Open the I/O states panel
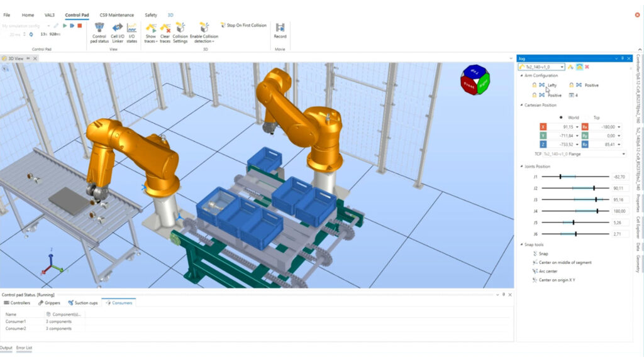Image resolution: width=644 pixels, height=362 pixels. click(x=132, y=31)
